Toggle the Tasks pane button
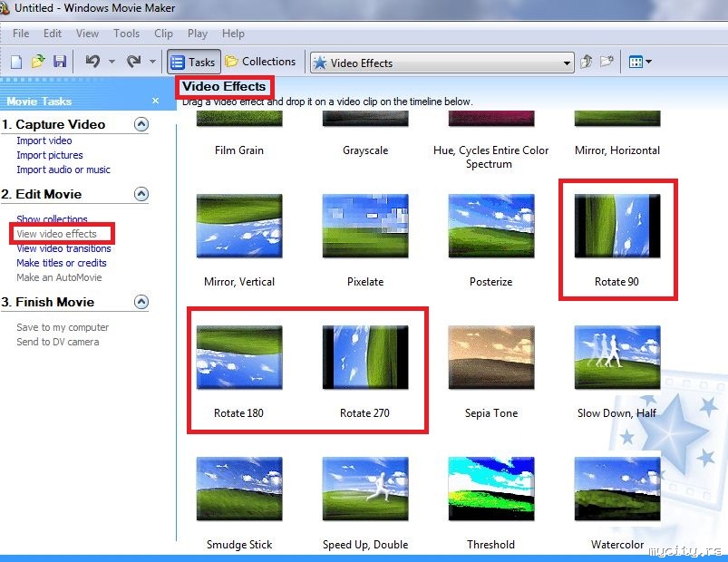728x562 pixels. (194, 62)
